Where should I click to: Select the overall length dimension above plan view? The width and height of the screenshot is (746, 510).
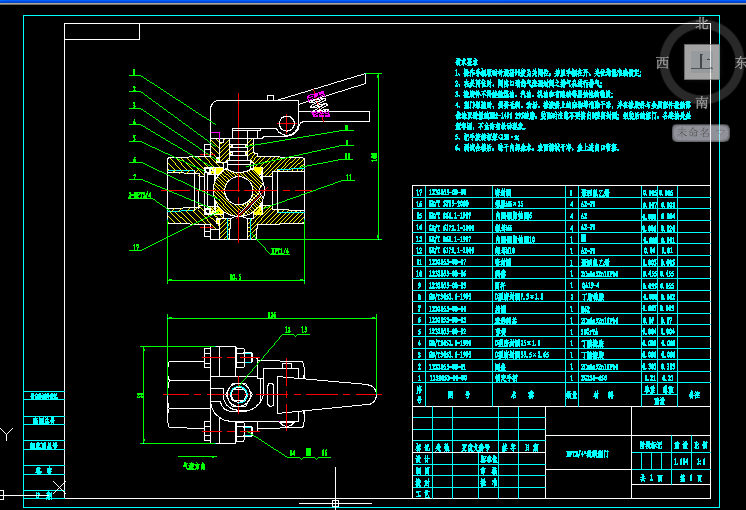[x=272, y=315]
